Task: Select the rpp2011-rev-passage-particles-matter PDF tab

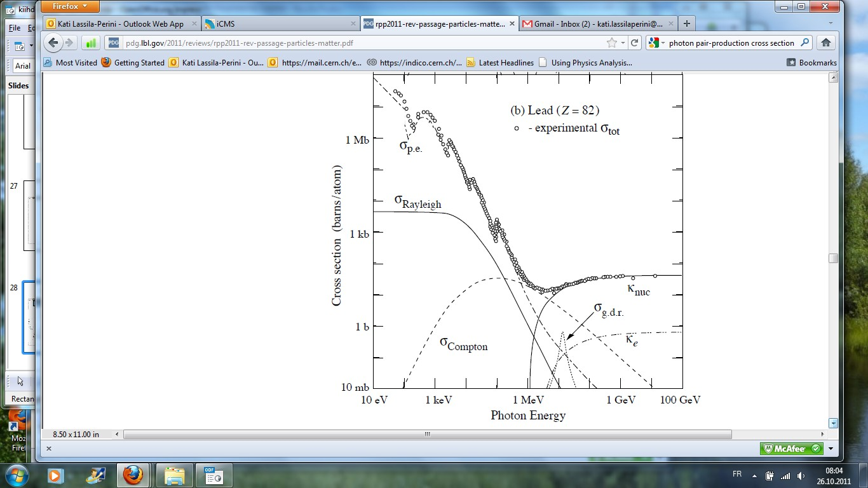Action: pos(440,24)
